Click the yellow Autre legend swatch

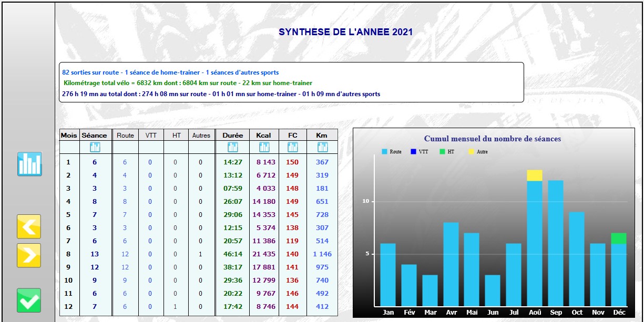coord(472,152)
